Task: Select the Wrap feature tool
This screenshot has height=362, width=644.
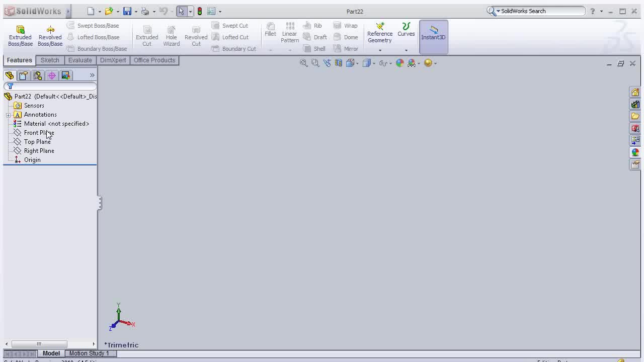Action: click(345, 26)
